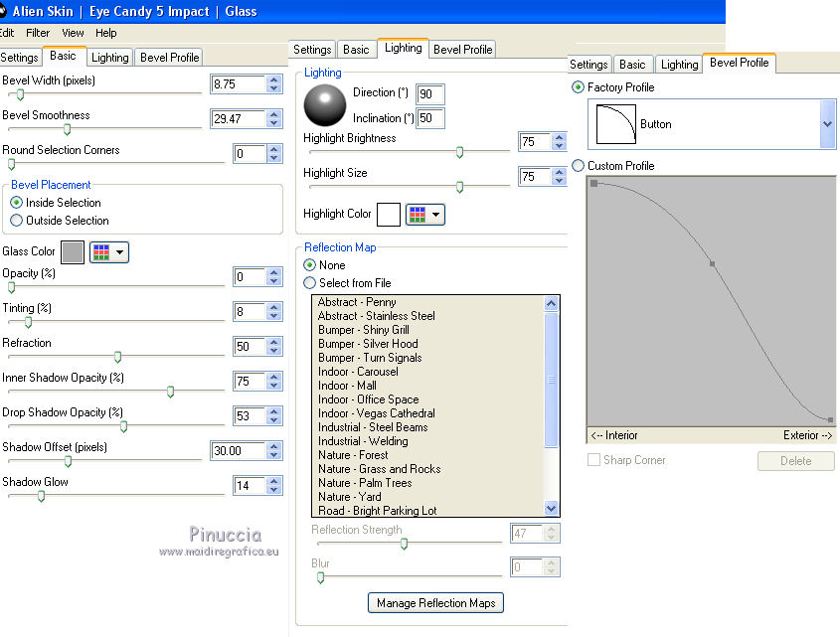Click the Alien Skin app icon in title bar
Image resolution: width=840 pixels, height=637 pixels.
(x=4, y=11)
